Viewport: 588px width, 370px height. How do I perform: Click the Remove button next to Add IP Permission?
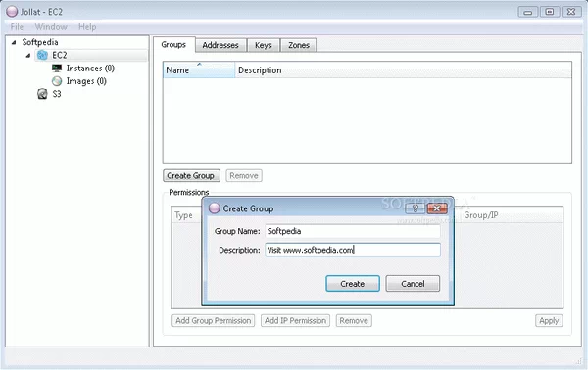point(354,320)
